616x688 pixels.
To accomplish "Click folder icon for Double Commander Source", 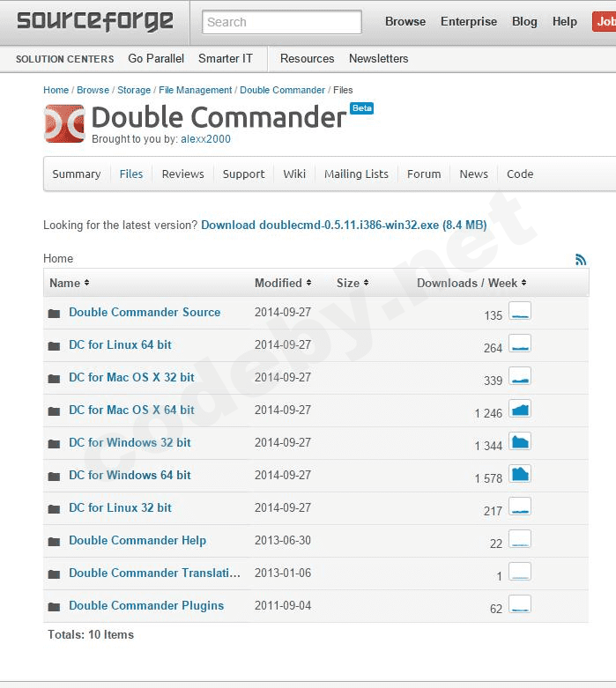I will 54,314.
